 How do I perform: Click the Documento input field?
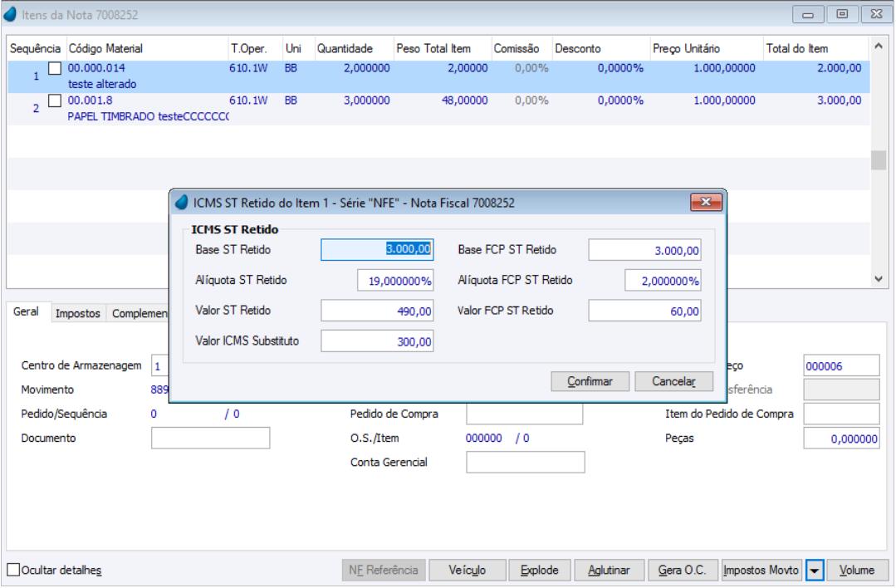pos(210,439)
